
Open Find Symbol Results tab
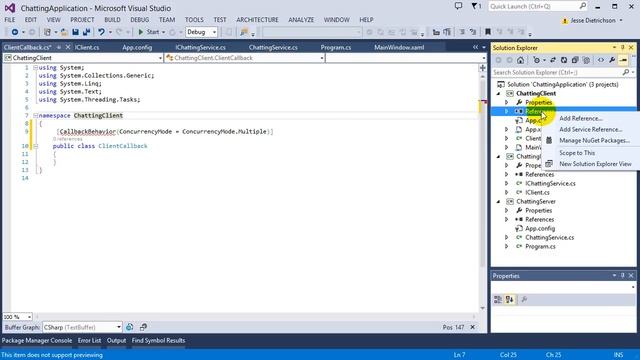click(158, 340)
